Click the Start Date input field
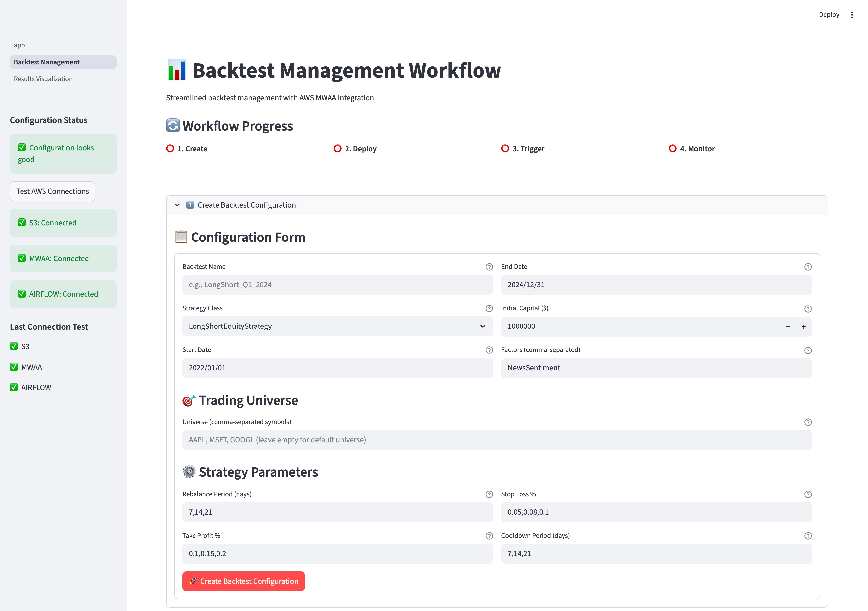This screenshot has width=868, height=611. (338, 368)
